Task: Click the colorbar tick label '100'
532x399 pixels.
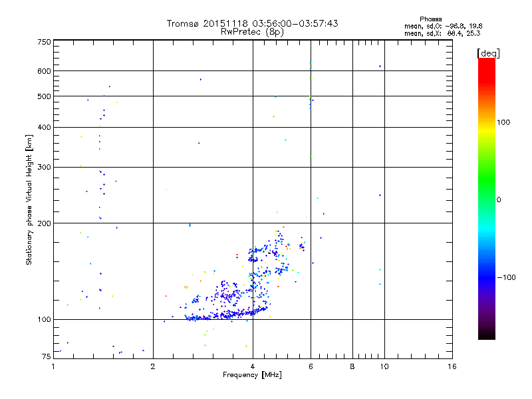Action: point(503,122)
